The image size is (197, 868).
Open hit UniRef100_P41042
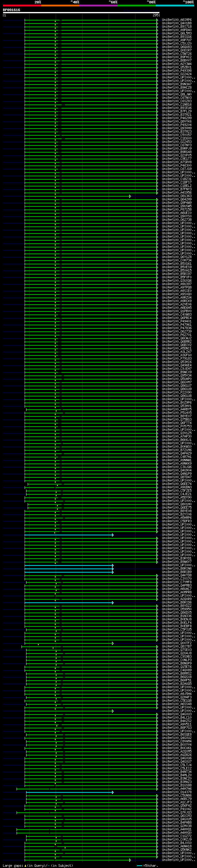177,809
